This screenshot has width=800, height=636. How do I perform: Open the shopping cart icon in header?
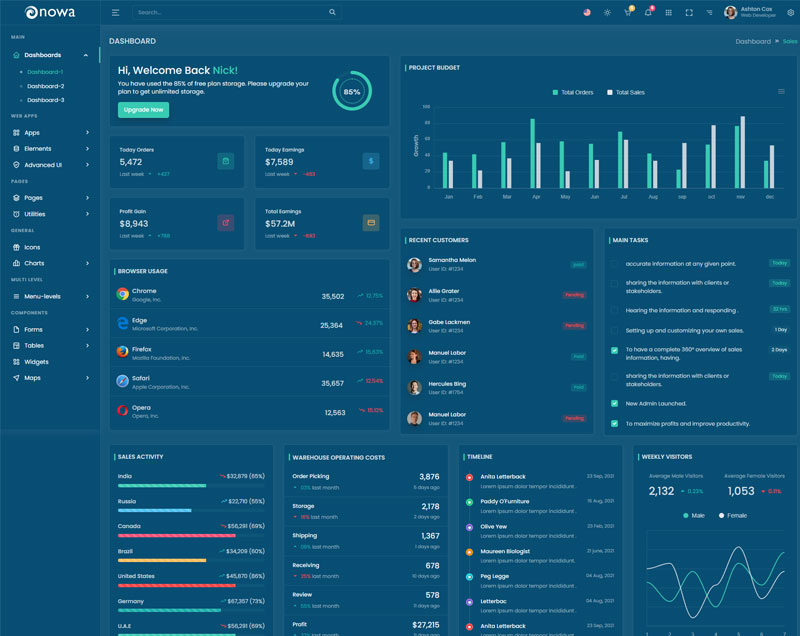(x=627, y=13)
